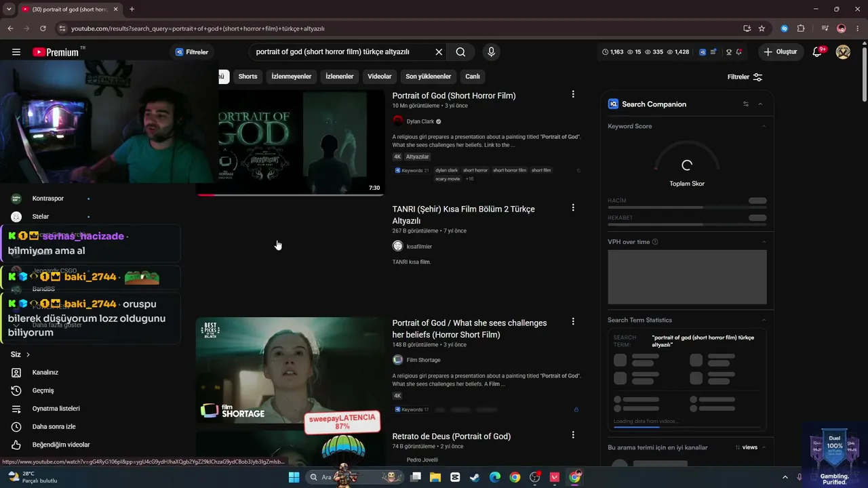Select the Shorts filter chip

click(248, 77)
